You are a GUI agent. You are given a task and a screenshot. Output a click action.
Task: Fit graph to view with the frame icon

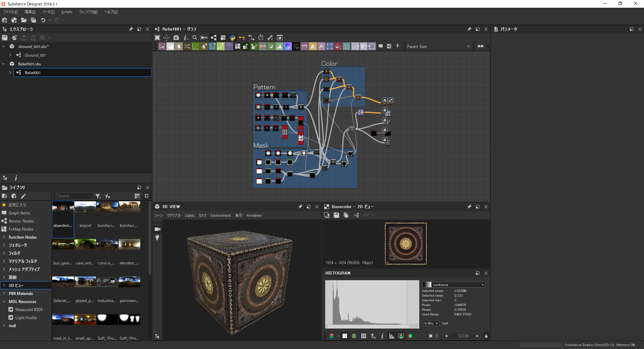click(x=157, y=38)
